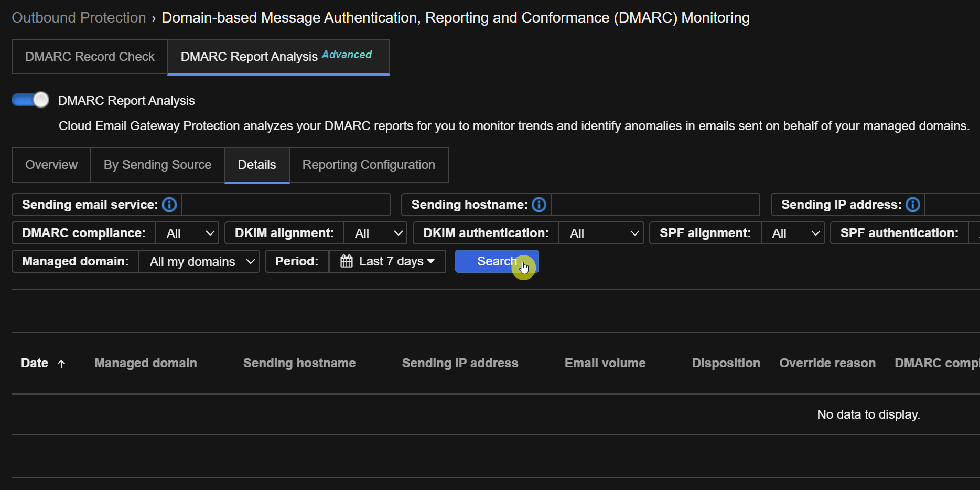The width and height of the screenshot is (980, 490).
Task: Expand the SPF alignment dropdown
Action: coord(793,233)
